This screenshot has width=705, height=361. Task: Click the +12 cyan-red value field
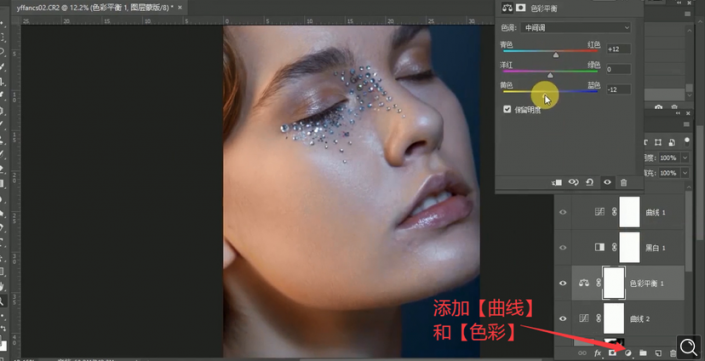pos(618,49)
